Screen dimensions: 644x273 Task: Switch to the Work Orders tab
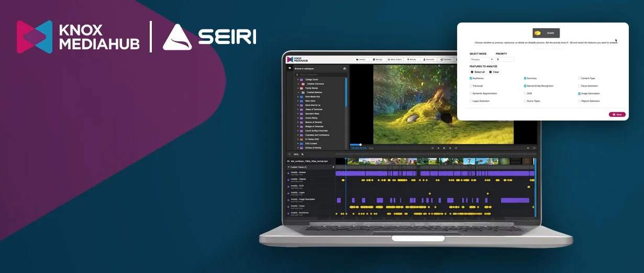(395, 59)
